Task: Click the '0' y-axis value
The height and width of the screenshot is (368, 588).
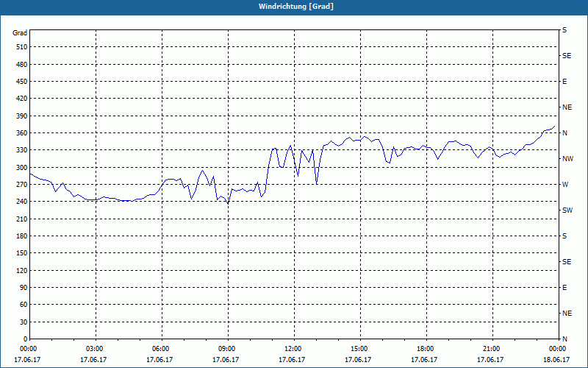Action: 25,339
